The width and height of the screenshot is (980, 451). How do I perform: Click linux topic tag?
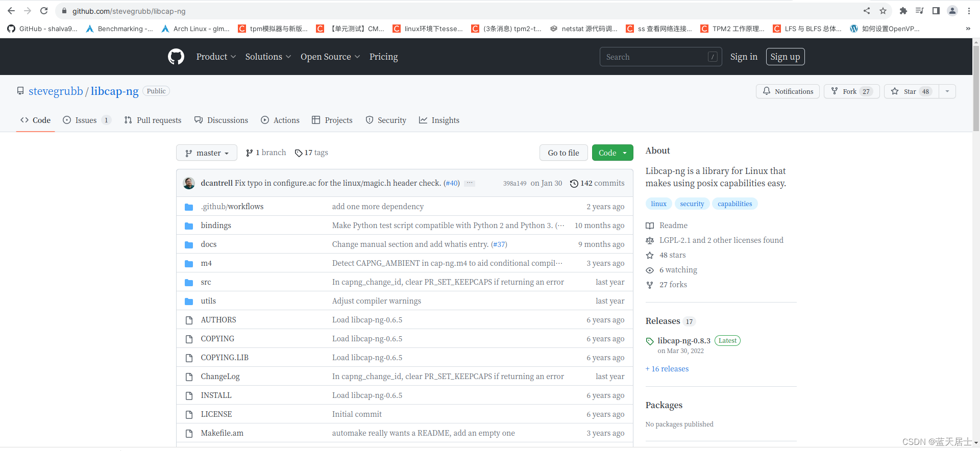[x=658, y=204]
